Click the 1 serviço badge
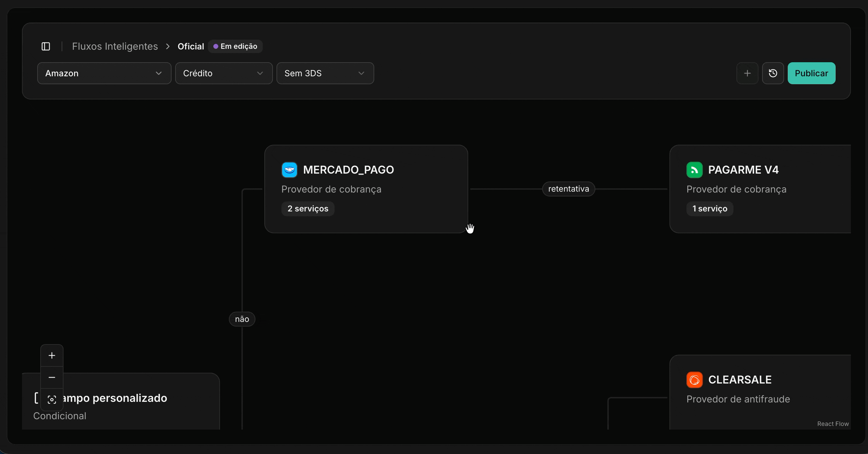 [x=710, y=209]
